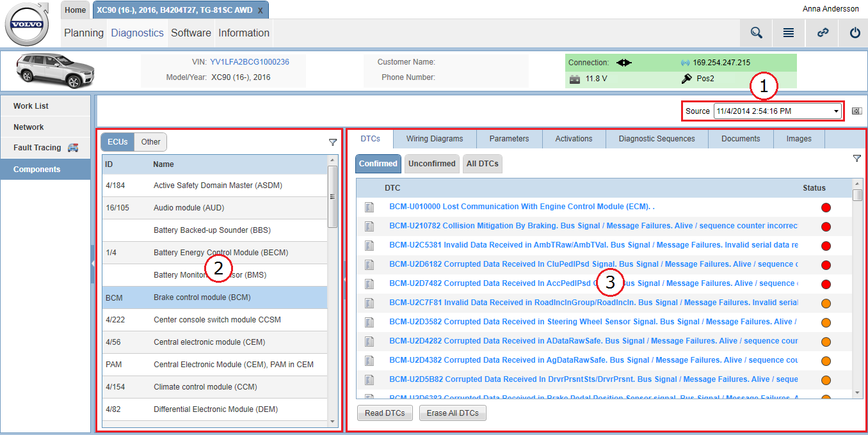Close the XC90 vehicle tab
The width and height of the screenshot is (868, 435).
(x=260, y=11)
